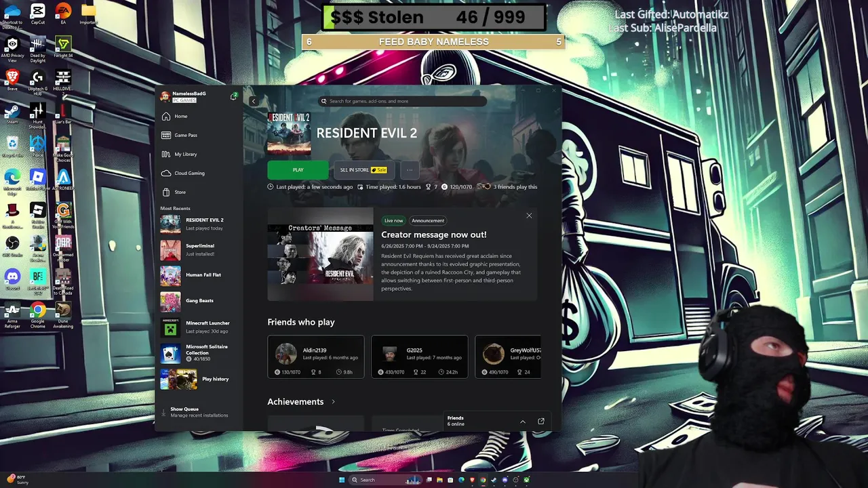868x488 pixels.
Task: Open EA app desktop icon
Action: (x=63, y=14)
